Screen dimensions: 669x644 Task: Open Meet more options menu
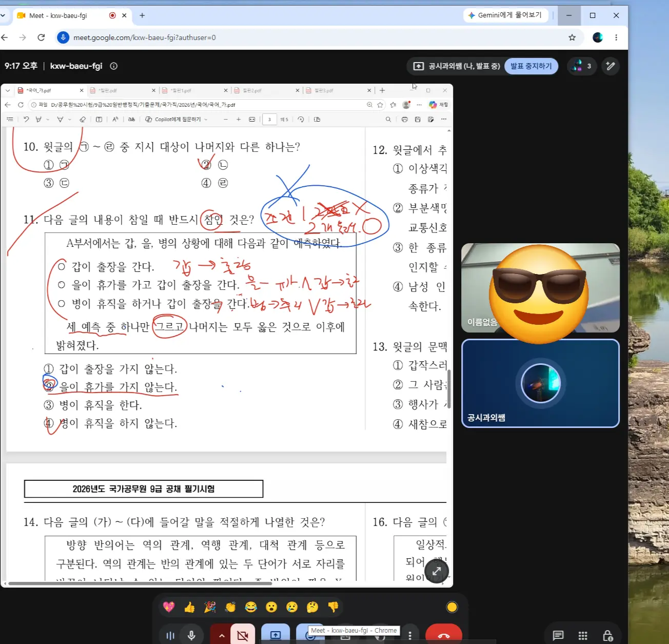click(409, 635)
